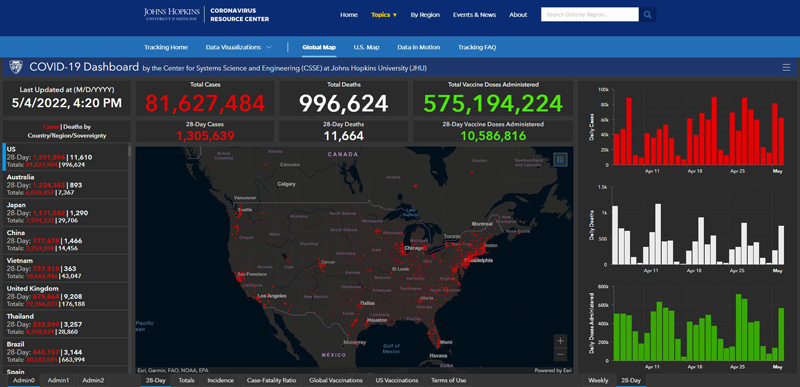Screen dimensions: 800x387
Task: Click Miami label on the map
Action: (446, 342)
